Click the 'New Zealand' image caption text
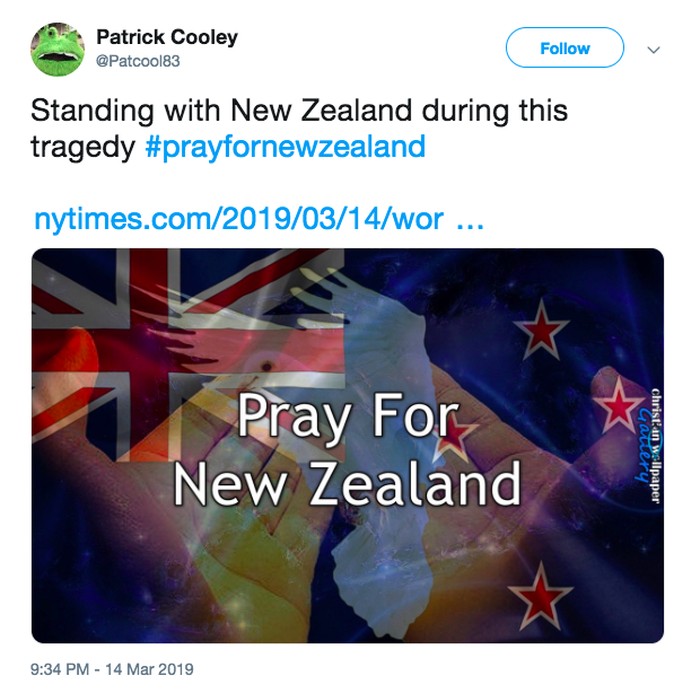The width and height of the screenshot is (700, 693). 347,484
